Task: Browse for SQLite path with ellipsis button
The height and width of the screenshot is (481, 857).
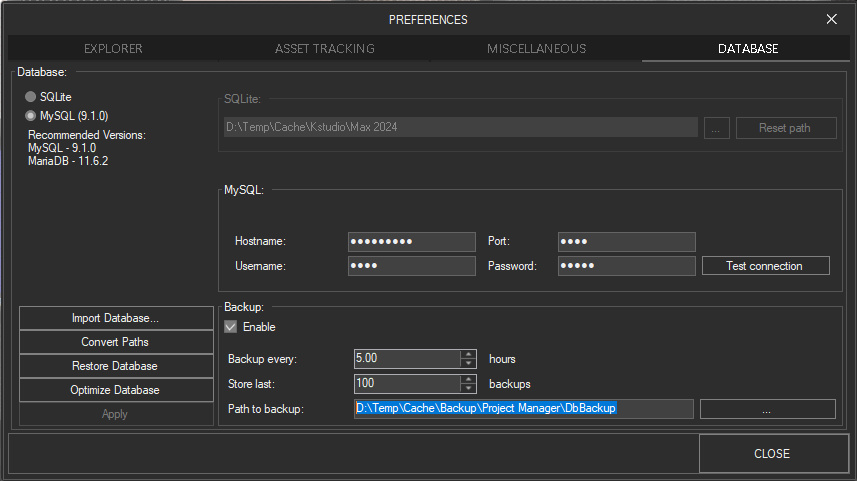Action: coord(717,128)
